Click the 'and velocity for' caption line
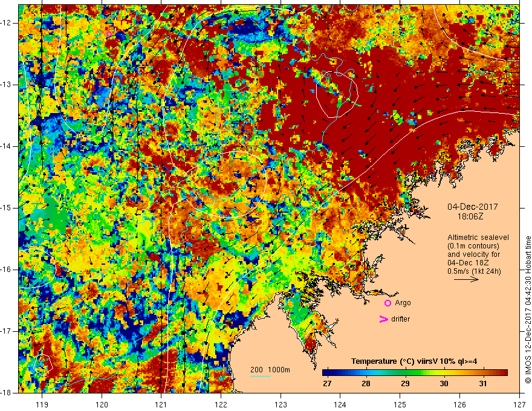This screenshot has height=411, width=532. 473,254
